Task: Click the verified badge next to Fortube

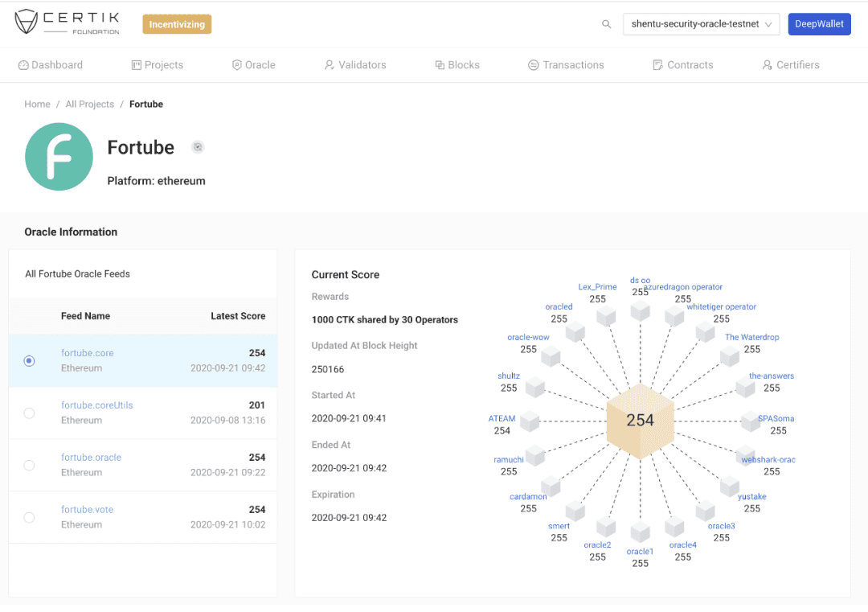Action: [198, 147]
